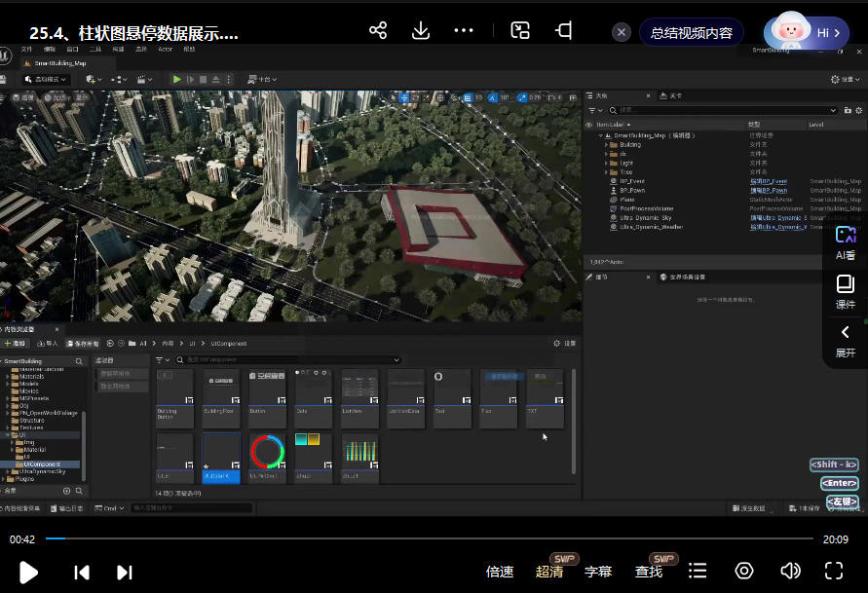Viewport: 868px width, 593px height.
Task: Click the download video icon
Action: pos(421,31)
